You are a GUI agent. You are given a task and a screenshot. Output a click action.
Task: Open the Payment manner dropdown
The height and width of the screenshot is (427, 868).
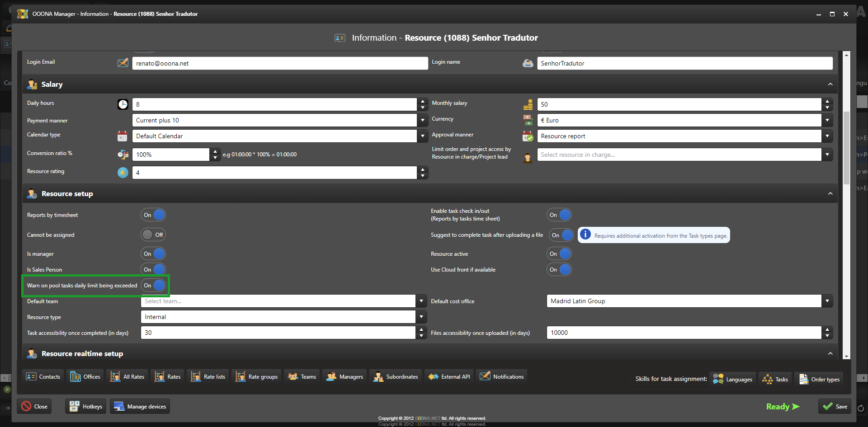[x=422, y=120]
